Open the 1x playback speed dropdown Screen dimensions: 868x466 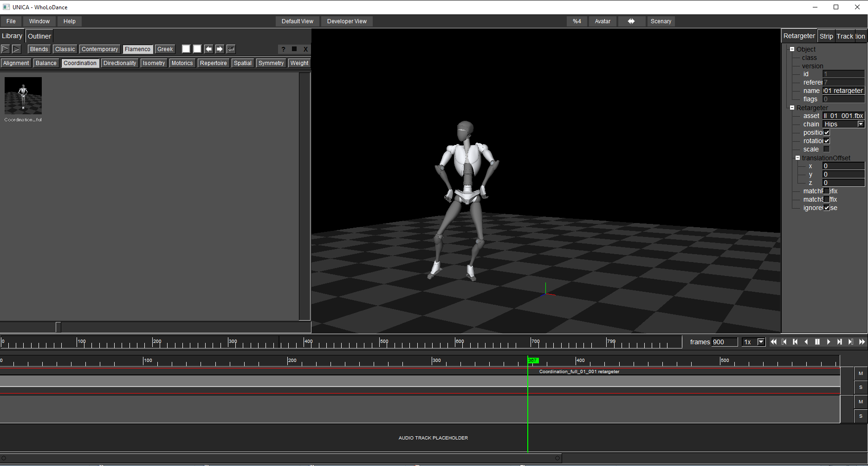(761, 342)
